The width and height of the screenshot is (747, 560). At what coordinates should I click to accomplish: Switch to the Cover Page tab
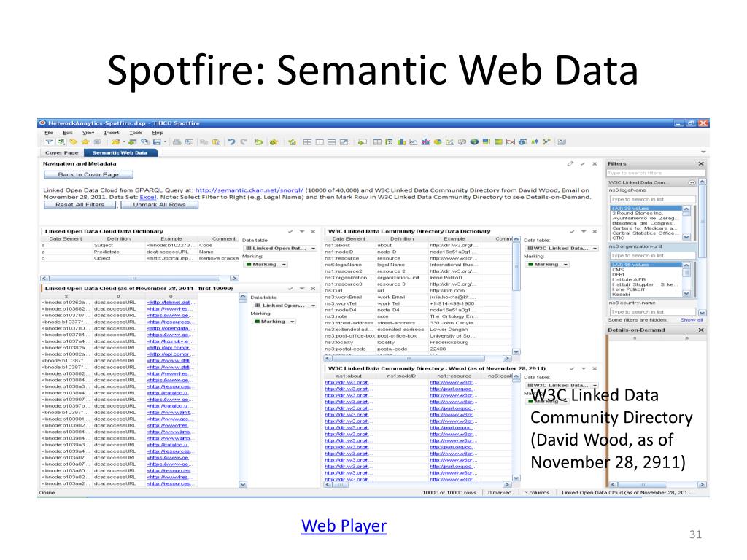[x=61, y=153]
